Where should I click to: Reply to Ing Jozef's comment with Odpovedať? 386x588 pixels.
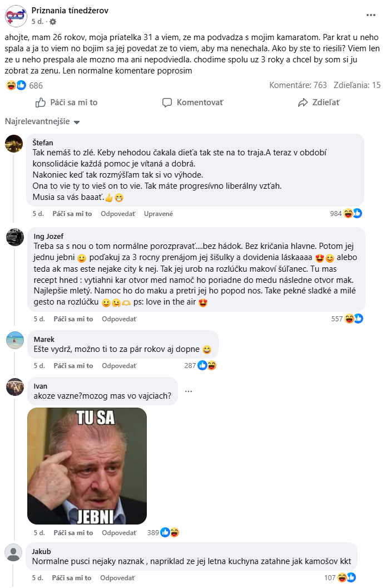(x=119, y=318)
